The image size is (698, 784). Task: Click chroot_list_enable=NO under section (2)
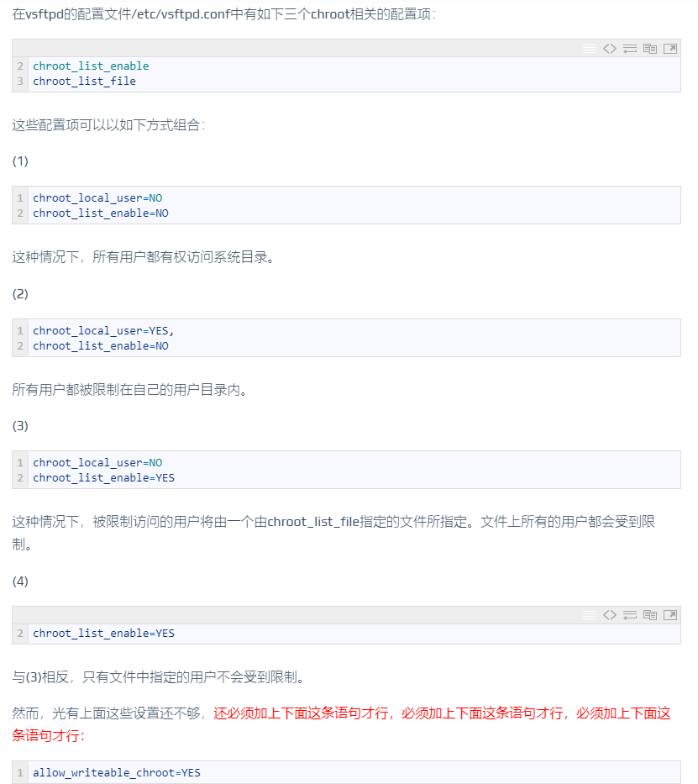pos(101,346)
